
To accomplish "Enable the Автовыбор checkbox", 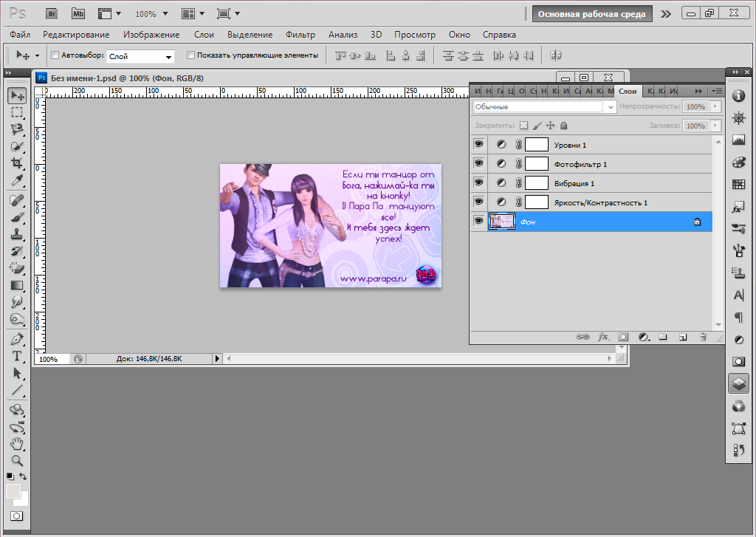I will 55,55.
